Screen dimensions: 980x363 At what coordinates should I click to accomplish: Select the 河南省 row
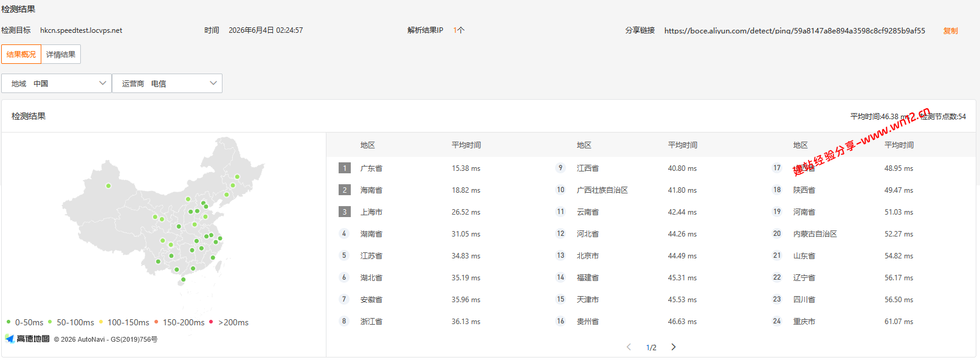point(868,212)
